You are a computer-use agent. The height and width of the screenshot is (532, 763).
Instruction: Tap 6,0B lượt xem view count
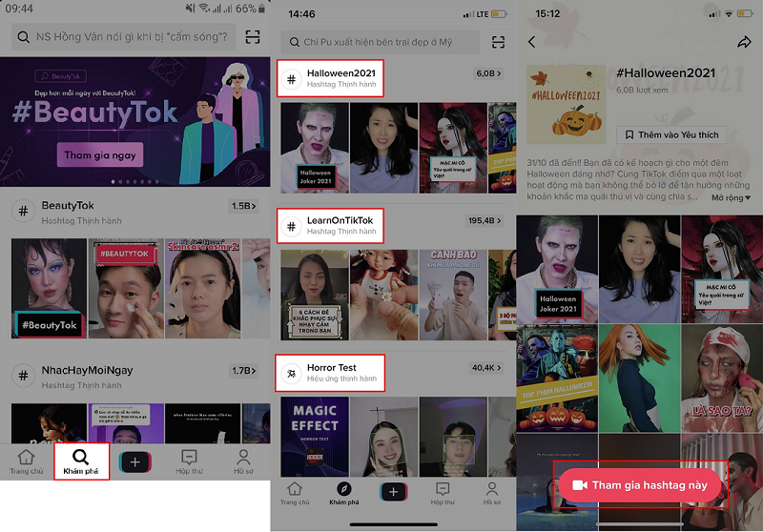pos(642,90)
